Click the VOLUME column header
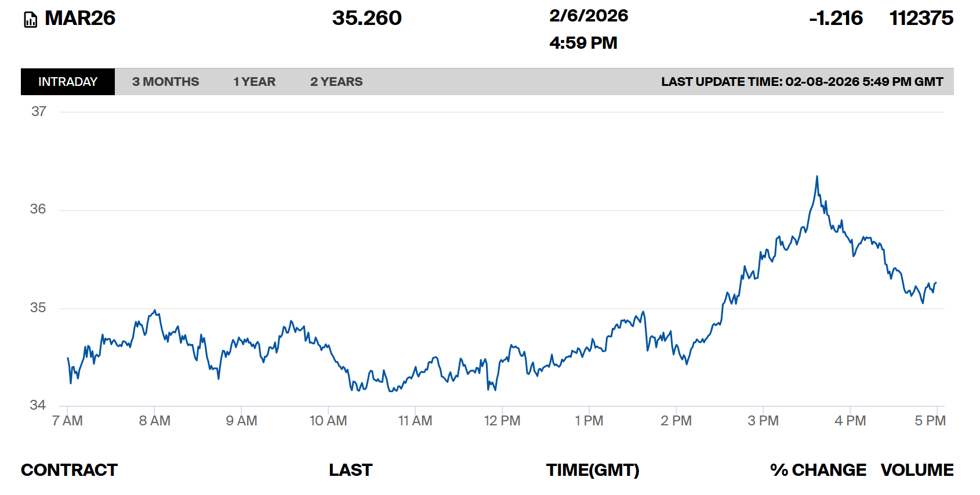 tap(917, 470)
